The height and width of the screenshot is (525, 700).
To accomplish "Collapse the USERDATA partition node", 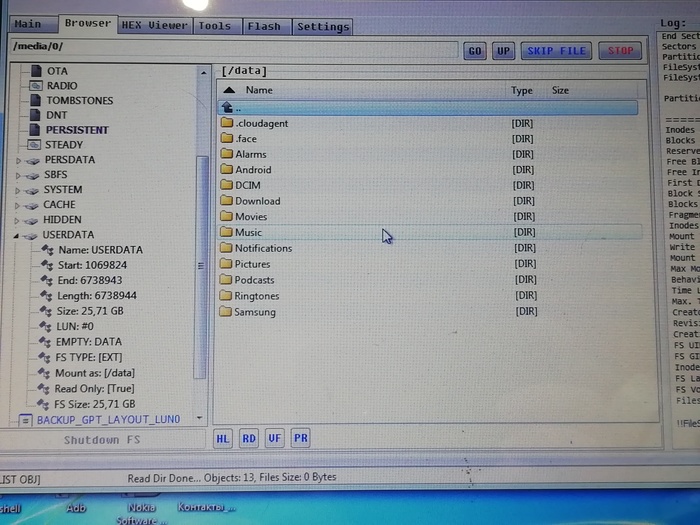I will pyautogui.click(x=16, y=236).
